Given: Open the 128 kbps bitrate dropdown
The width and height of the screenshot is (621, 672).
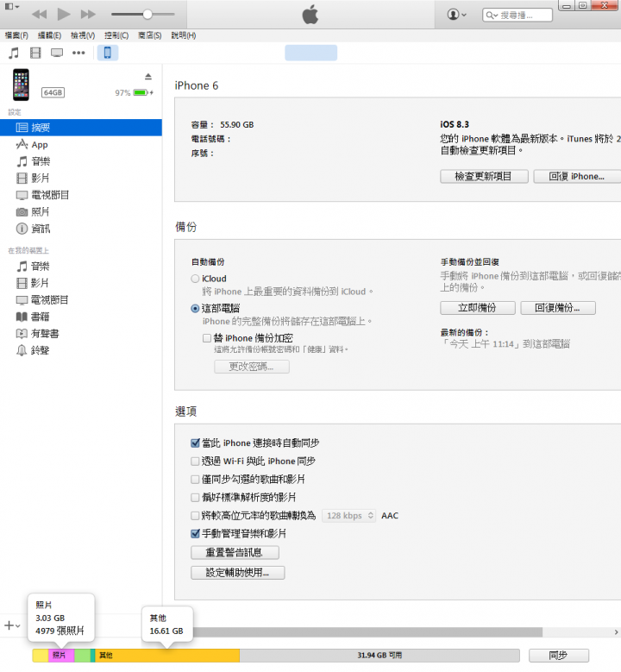Looking at the screenshot, I should (349, 516).
